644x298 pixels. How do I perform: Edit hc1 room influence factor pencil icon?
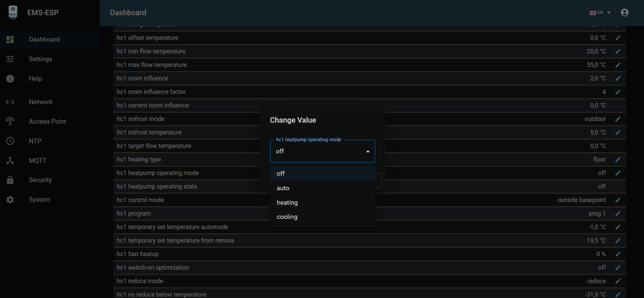617,92
